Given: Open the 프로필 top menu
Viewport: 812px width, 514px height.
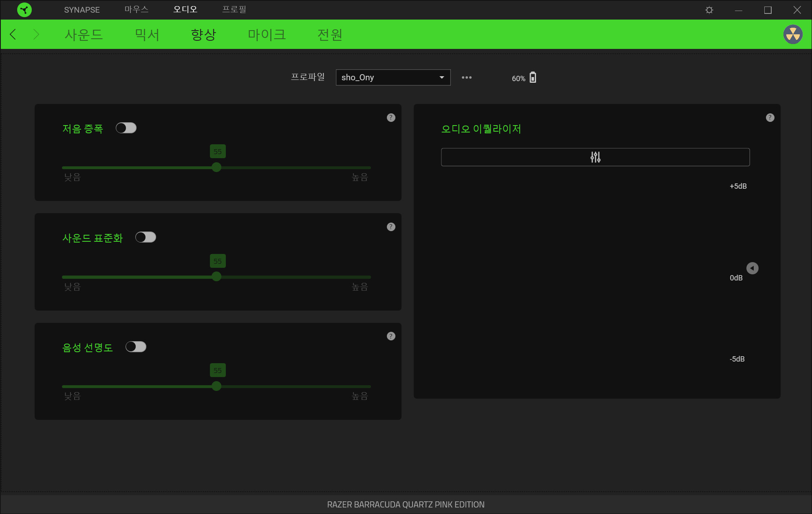Looking at the screenshot, I should tap(234, 9).
